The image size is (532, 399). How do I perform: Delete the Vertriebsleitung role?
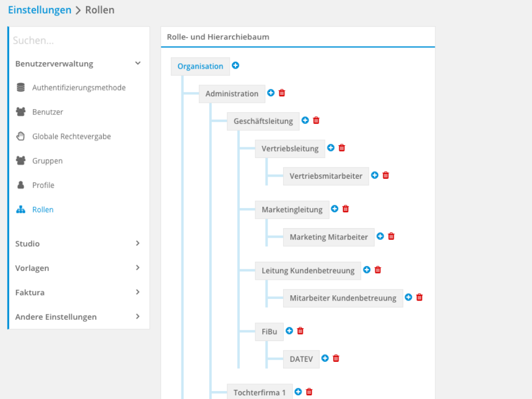(342, 148)
